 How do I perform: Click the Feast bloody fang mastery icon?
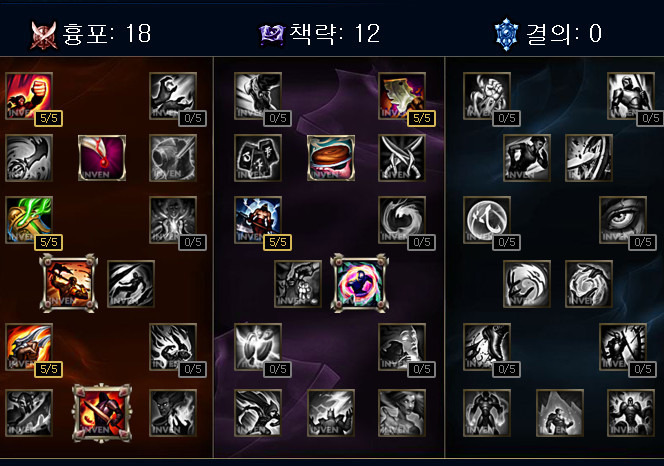pos(102,158)
